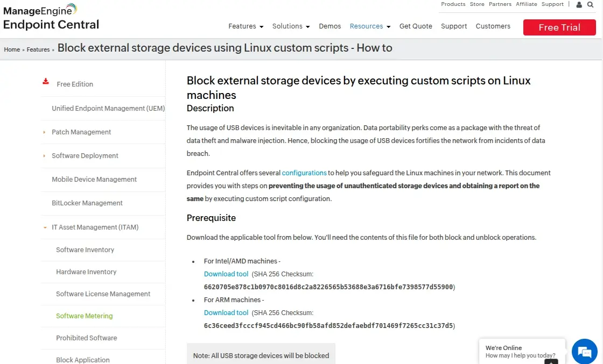Click the ManageEngine Endpoint Central logo
The width and height of the screenshot is (603, 364).
[51, 17]
